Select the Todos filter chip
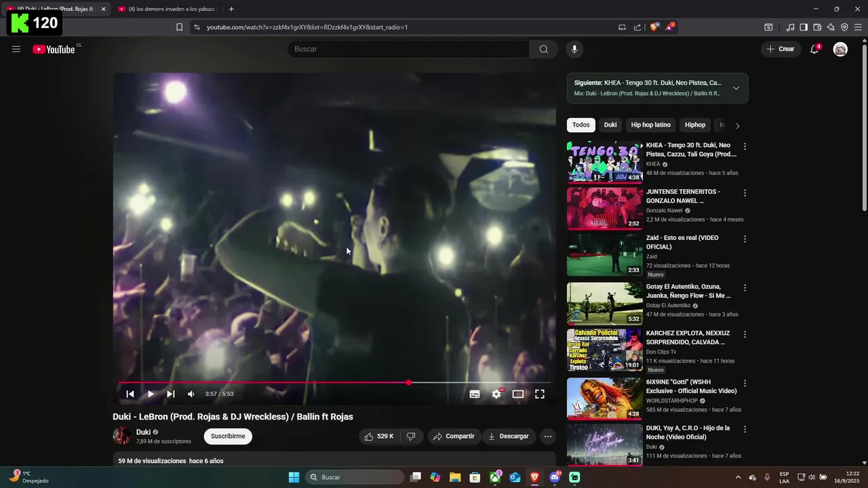The height and width of the screenshot is (488, 868). (580, 125)
